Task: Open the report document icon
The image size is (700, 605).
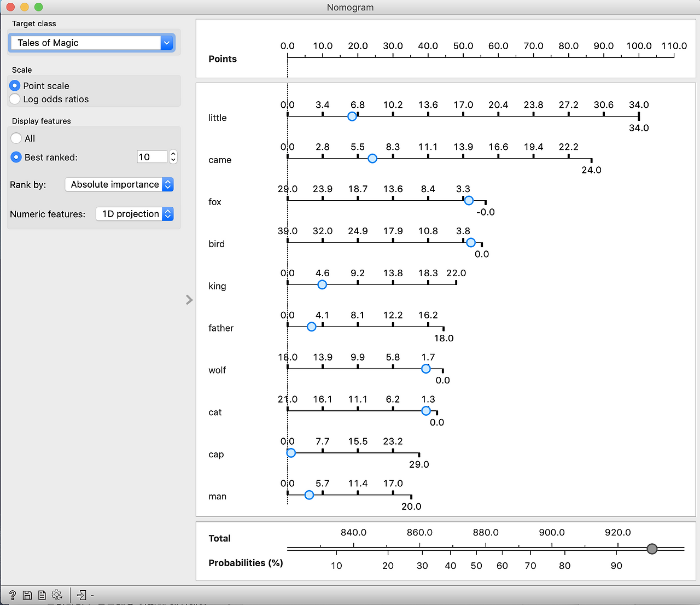Action: [x=42, y=595]
